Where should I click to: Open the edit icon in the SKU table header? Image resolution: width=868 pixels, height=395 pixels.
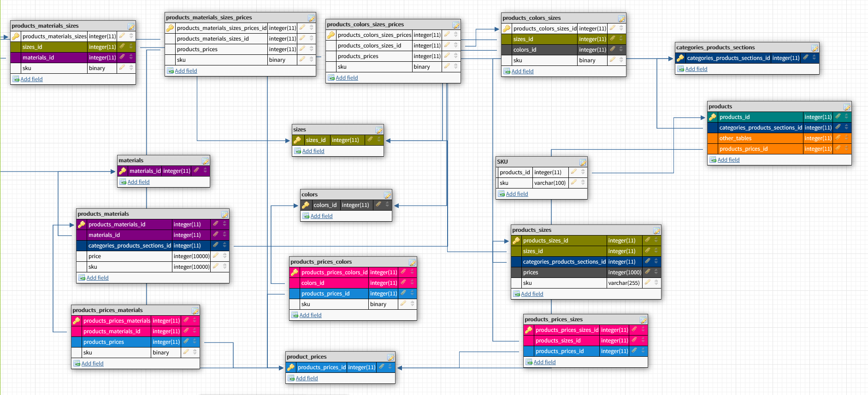[583, 162]
